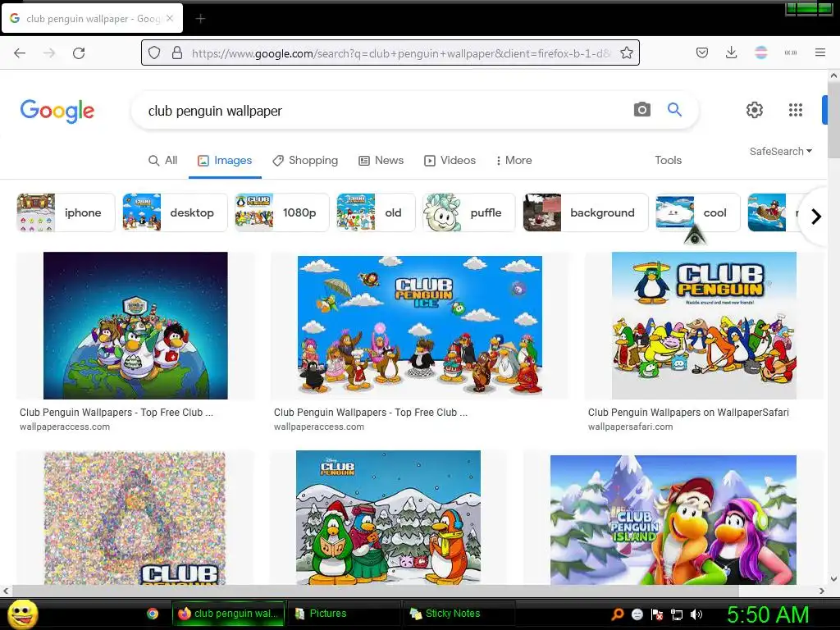
Task: Open the title link under the globe image
Action: (116, 413)
